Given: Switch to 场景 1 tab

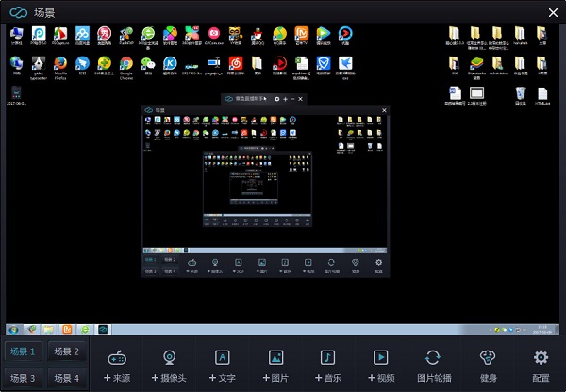Looking at the screenshot, I should [24, 351].
